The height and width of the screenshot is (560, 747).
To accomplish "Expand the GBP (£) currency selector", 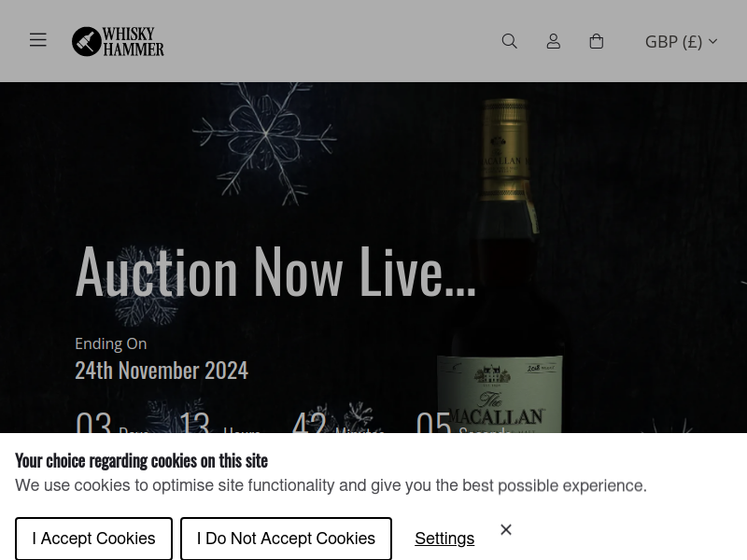I will point(682,41).
